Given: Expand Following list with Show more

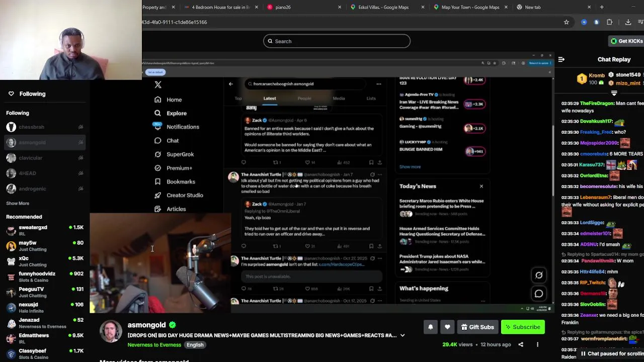Looking at the screenshot, I should coord(18,203).
